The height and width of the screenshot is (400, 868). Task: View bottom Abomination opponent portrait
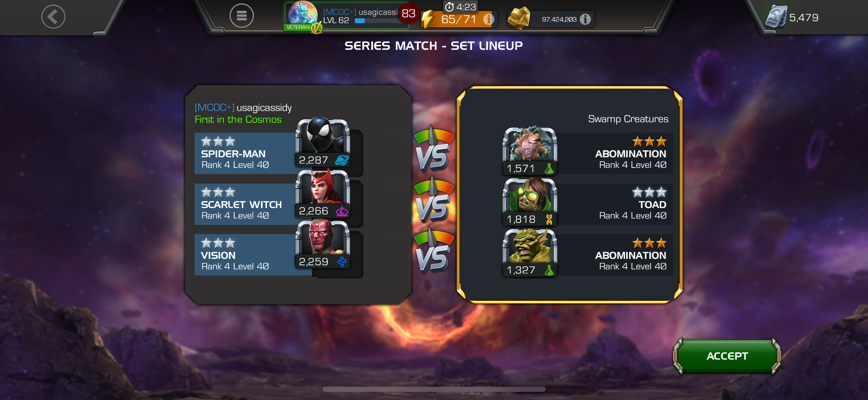[x=530, y=252]
